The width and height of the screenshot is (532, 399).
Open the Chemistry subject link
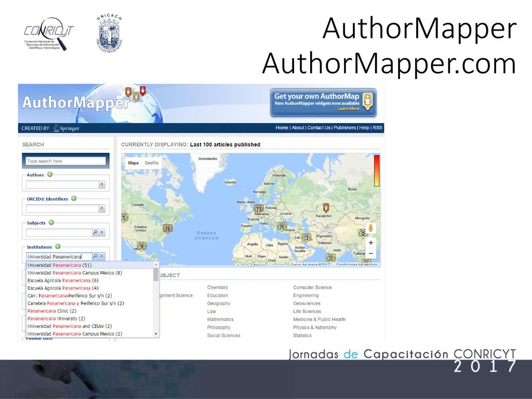218,287
